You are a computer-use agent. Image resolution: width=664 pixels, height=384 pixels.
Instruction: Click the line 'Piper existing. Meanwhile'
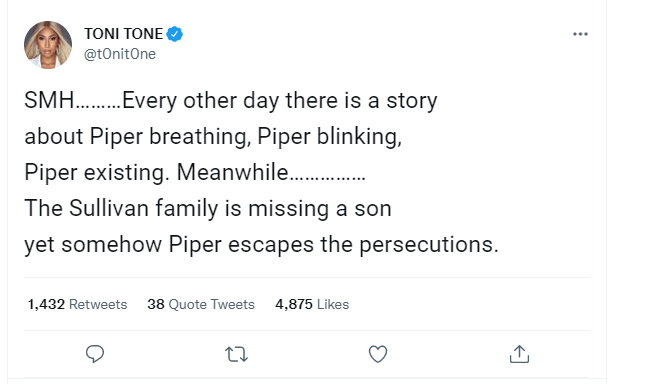195,173
